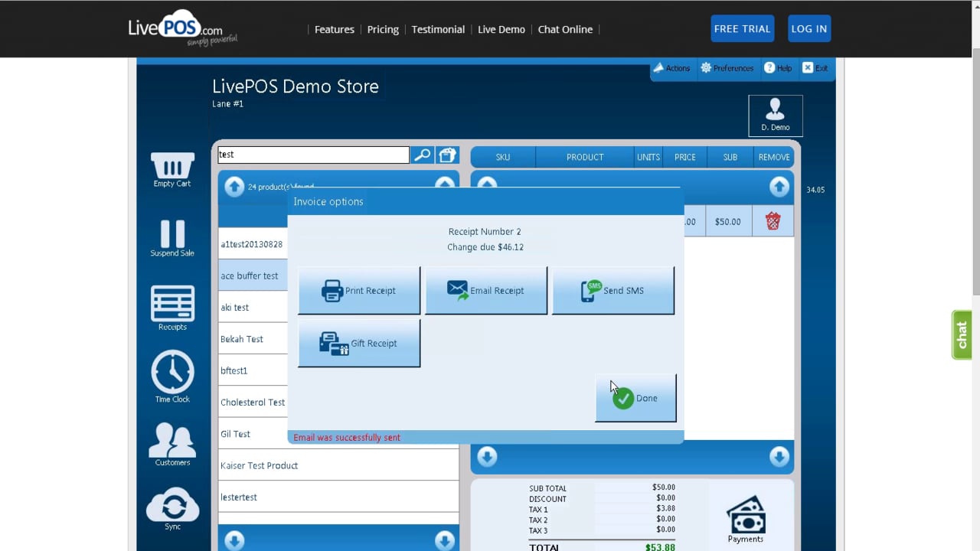Open the Chat Online menu item
This screenshot has width=980, height=551.
[x=565, y=29]
